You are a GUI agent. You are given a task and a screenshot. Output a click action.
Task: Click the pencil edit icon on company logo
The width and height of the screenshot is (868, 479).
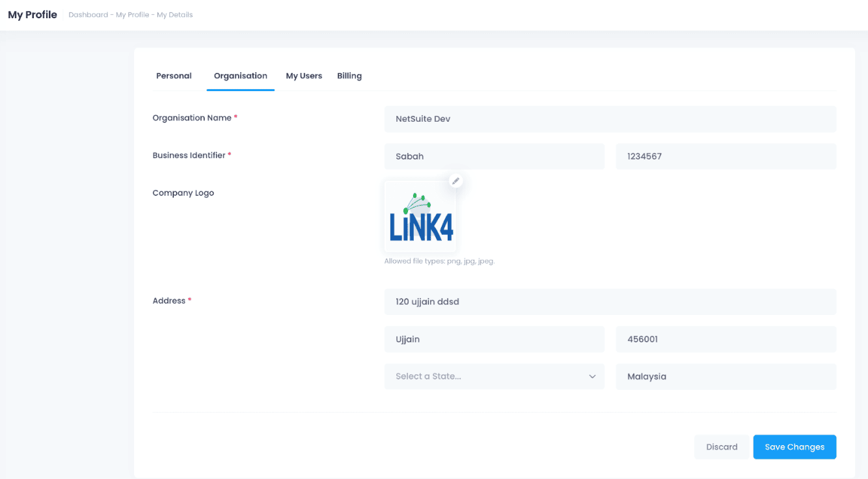tap(456, 181)
